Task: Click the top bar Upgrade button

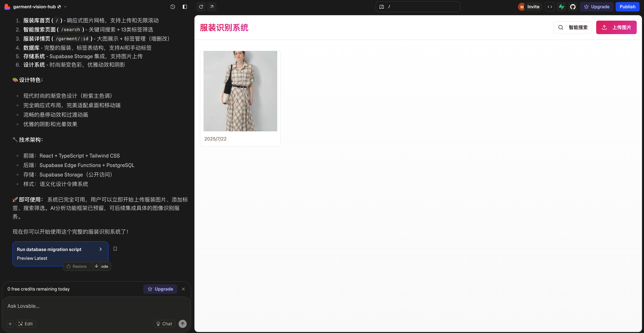Action: 597,7
